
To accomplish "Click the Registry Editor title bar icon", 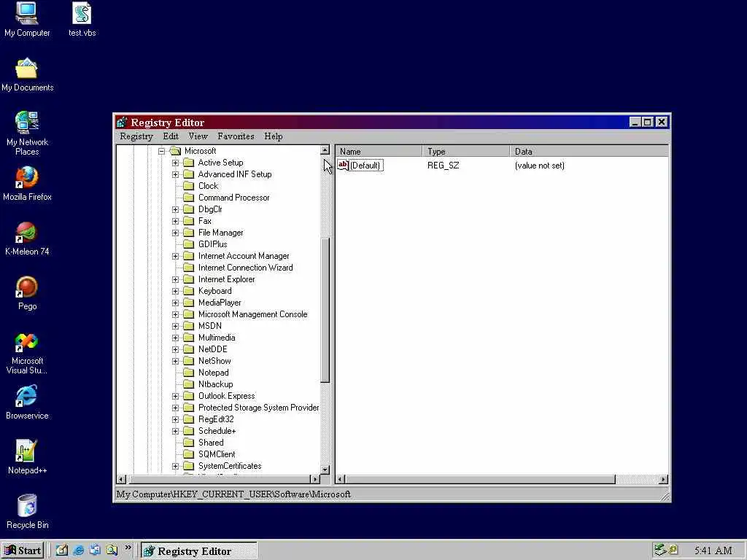I will [x=122, y=122].
